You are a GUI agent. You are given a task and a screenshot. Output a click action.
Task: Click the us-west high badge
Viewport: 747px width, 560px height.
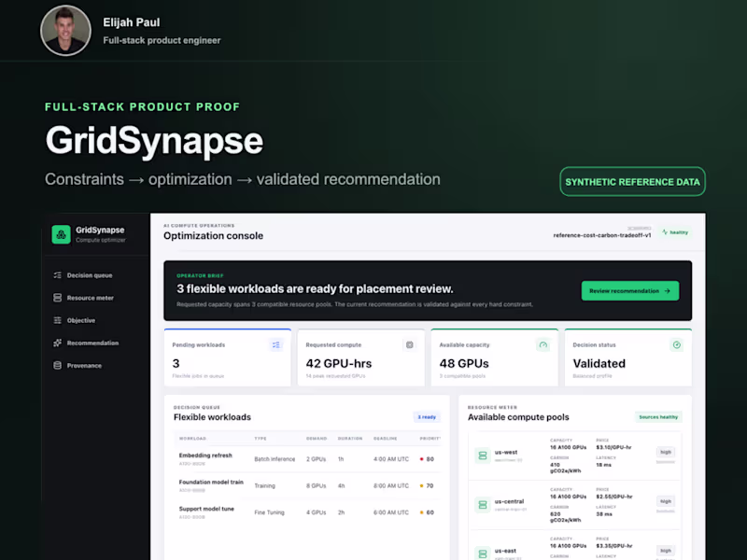[x=666, y=452]
